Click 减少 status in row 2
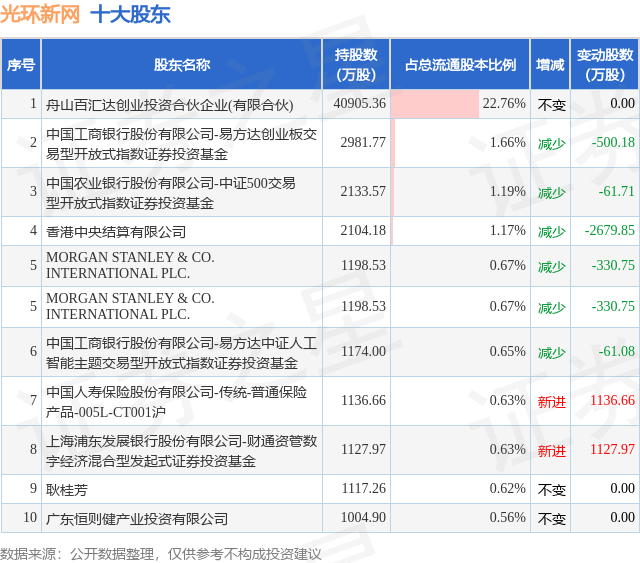 click(551, 144)
